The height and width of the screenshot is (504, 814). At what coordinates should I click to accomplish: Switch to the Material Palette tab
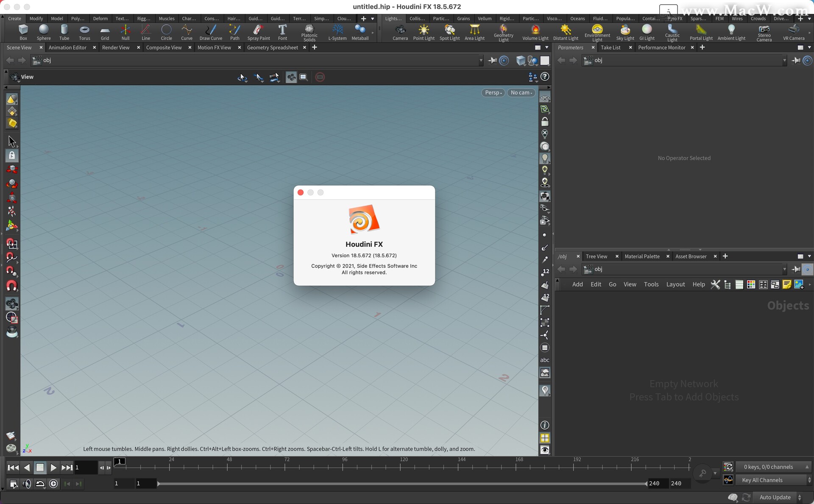tap(642, 256)
